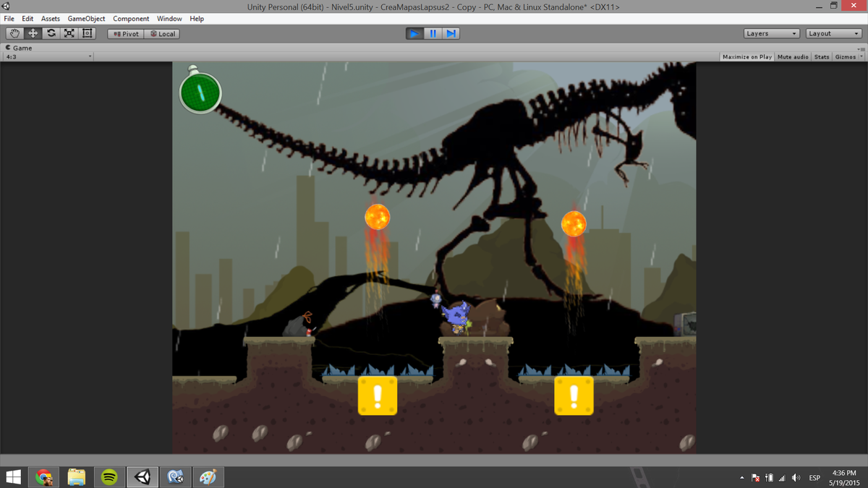Show hidden system tray icons

click(741, 478)
